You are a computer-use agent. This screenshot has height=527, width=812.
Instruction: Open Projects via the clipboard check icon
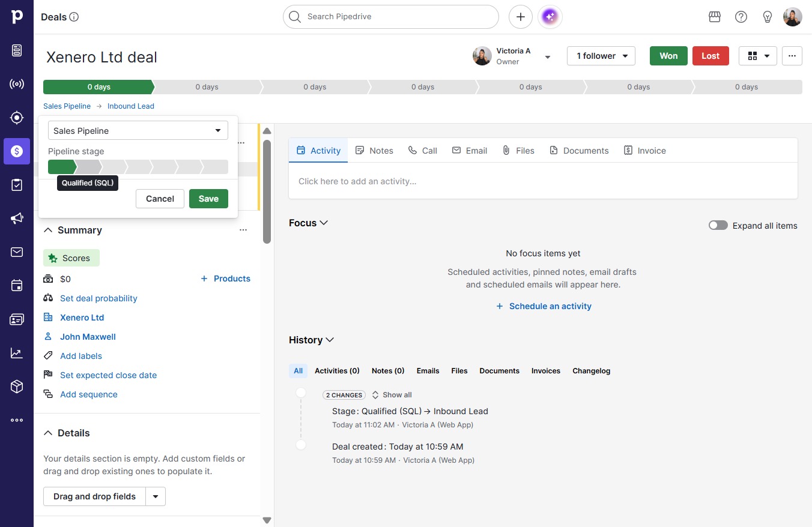(x=17, y=185)
